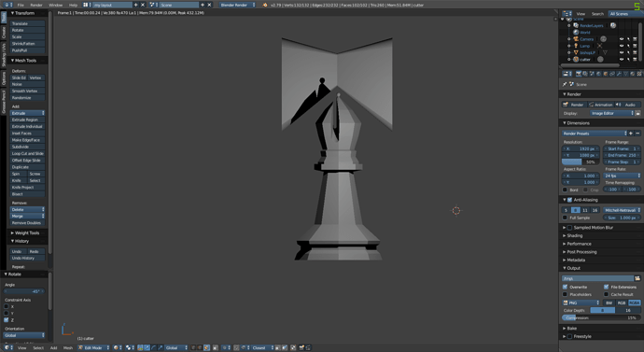The height and width of the screenshot is (352, 644).
Task: Click the Remove Doubles button
Action: (x=27, y=223)
